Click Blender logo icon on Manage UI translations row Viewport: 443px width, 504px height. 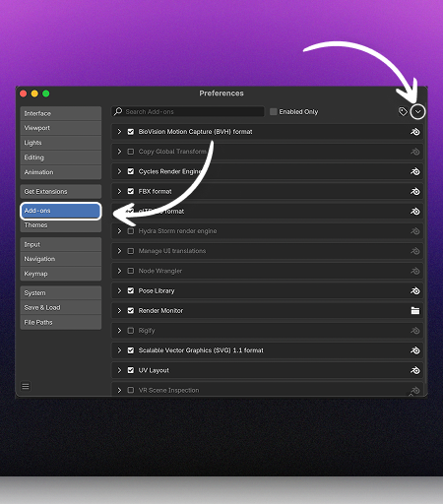click(415, 251)
